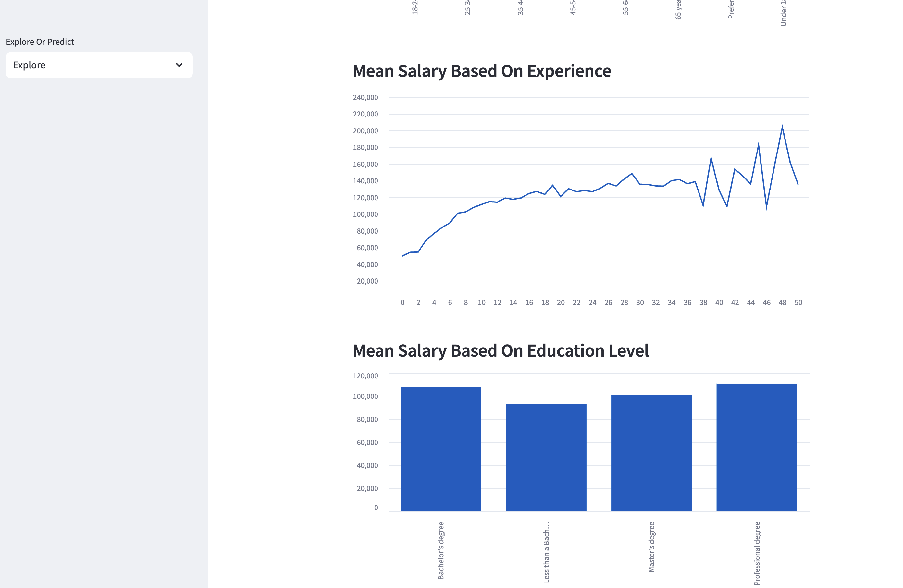Click the Less than a Bachelor's bar
Viewport: 903px width, 588px height.
click(x=546, y=457)
